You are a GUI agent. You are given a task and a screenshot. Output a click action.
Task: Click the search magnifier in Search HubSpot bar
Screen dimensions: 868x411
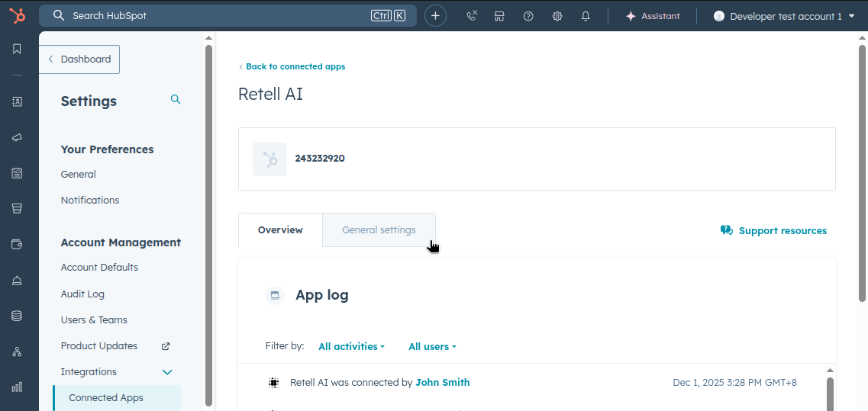59,15
